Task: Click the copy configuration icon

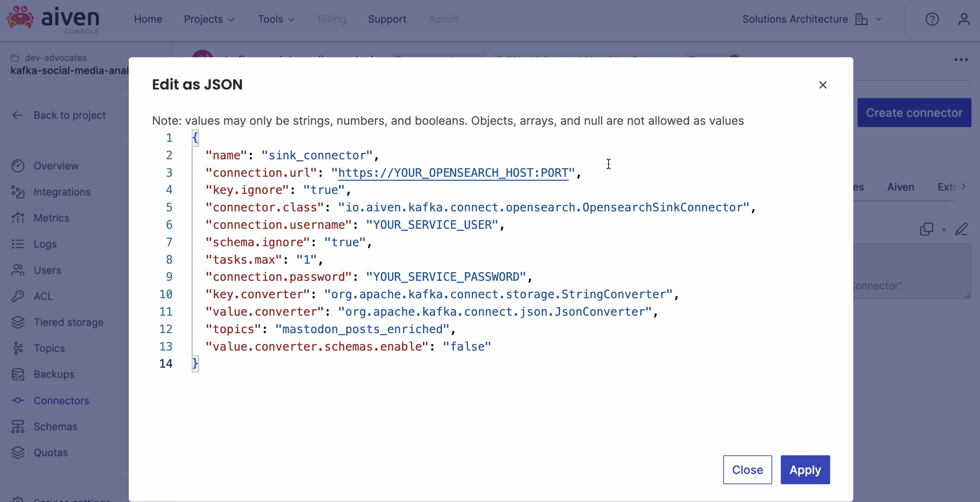Action: (926, 229)
